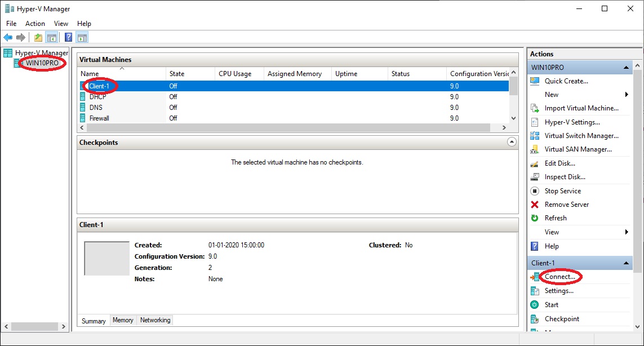644x346 pixels.
Task: Click the Help icon in Actions pane
Action: click(x=535, y=246)
